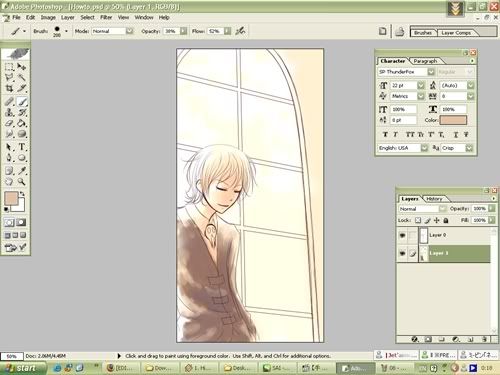The image size is (500, 375).
Task: Select the History Brush tool
Action: click(x=22, y=112)
